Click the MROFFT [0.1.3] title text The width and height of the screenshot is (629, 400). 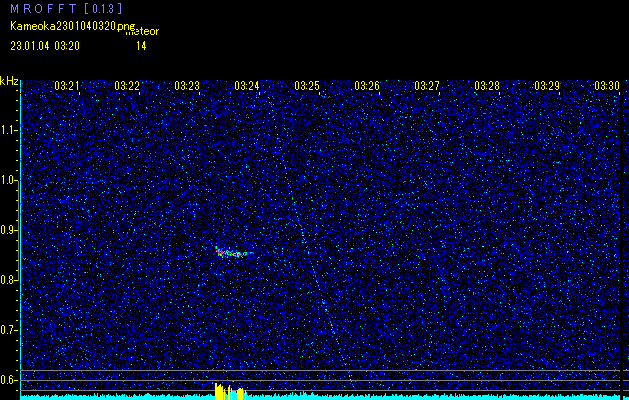tap(66, 9)
